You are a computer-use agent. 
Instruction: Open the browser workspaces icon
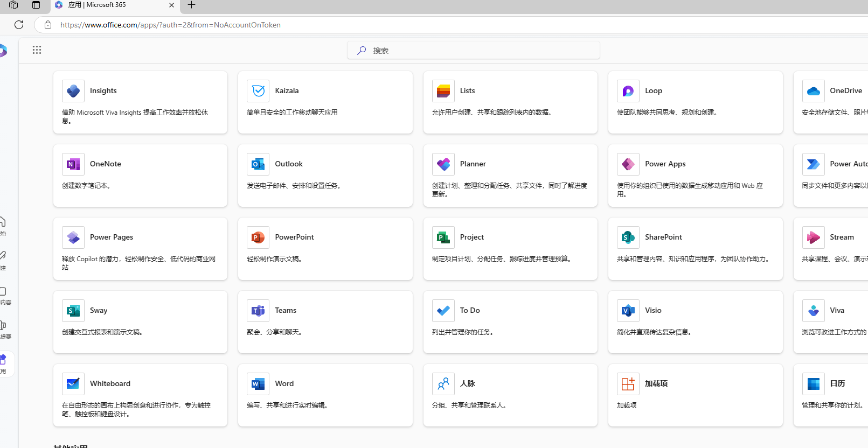[13, 5]
